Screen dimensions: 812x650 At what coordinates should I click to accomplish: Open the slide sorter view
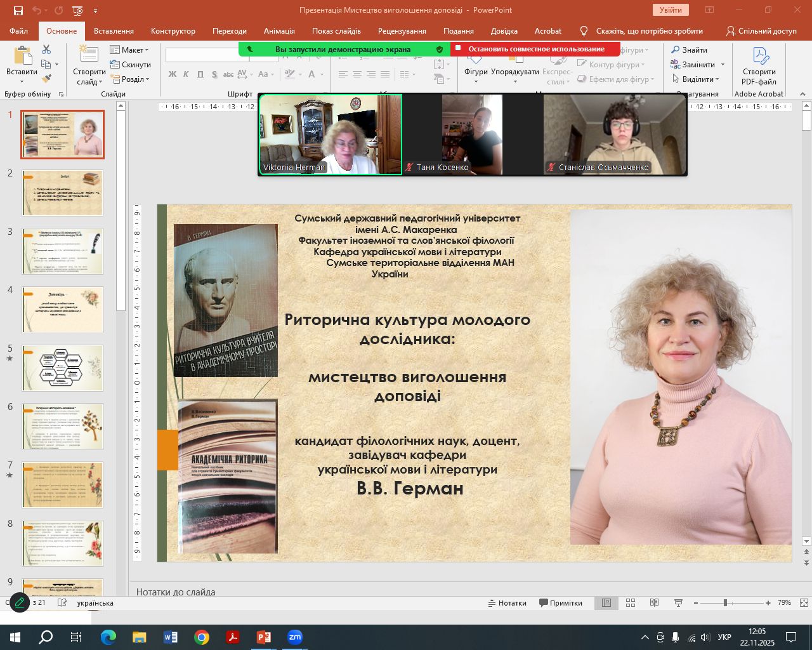(631, 602)
